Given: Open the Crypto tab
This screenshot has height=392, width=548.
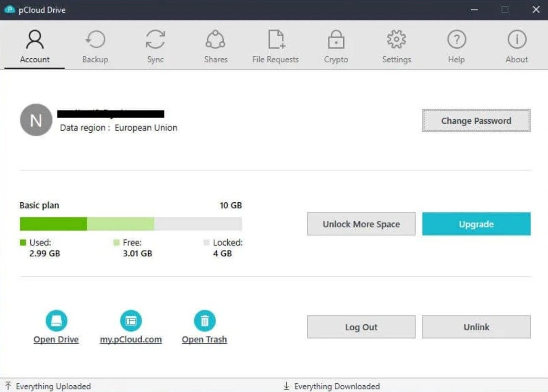Looking at the screenshot, I should point(336,47).
